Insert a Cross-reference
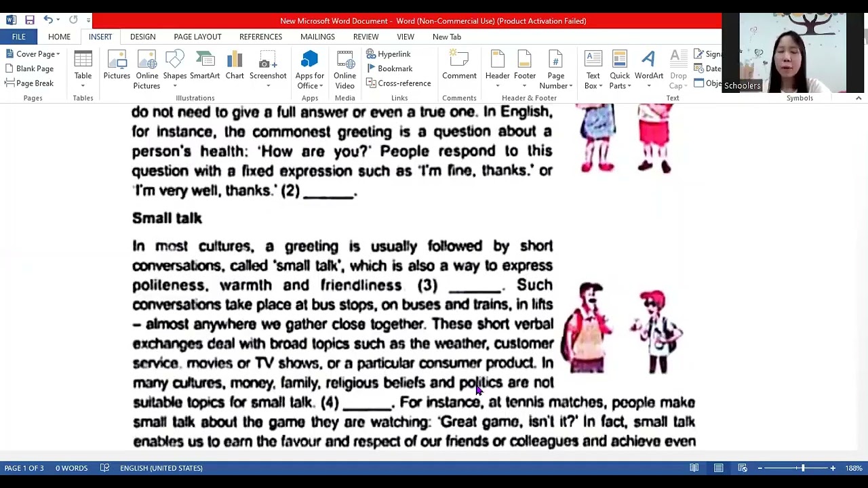 (398, 83)
